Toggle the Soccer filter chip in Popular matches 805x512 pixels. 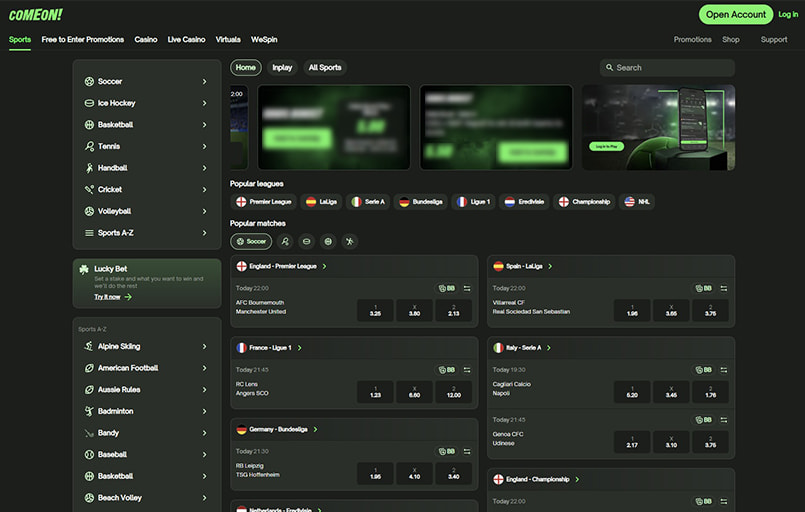pos(251,241)
